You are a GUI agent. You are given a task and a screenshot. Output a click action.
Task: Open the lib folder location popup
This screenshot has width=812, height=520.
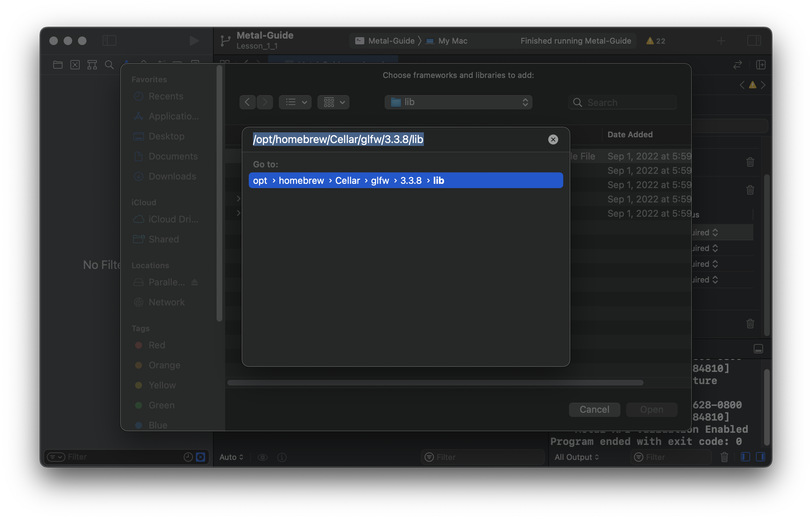point(458,102)
